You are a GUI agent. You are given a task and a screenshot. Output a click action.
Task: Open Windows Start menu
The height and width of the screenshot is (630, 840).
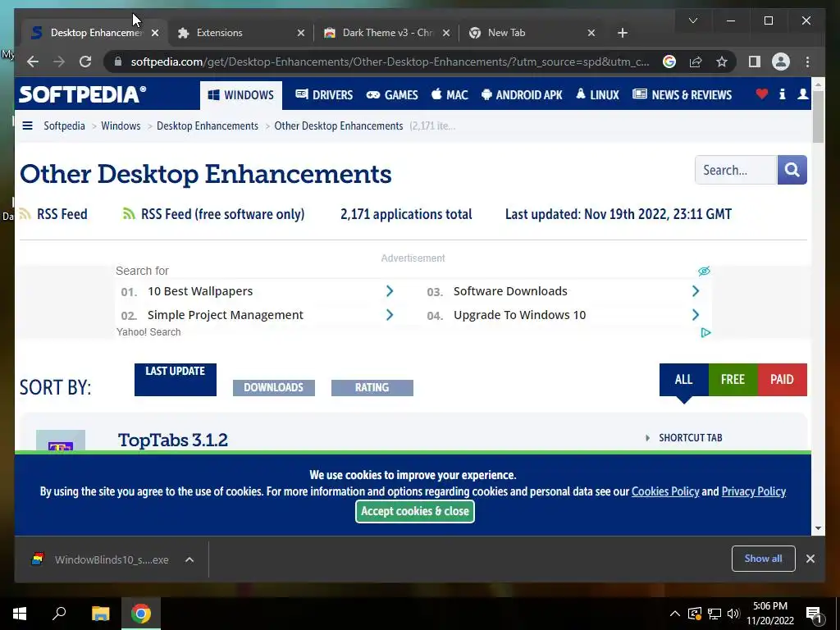tap(20, 614)
